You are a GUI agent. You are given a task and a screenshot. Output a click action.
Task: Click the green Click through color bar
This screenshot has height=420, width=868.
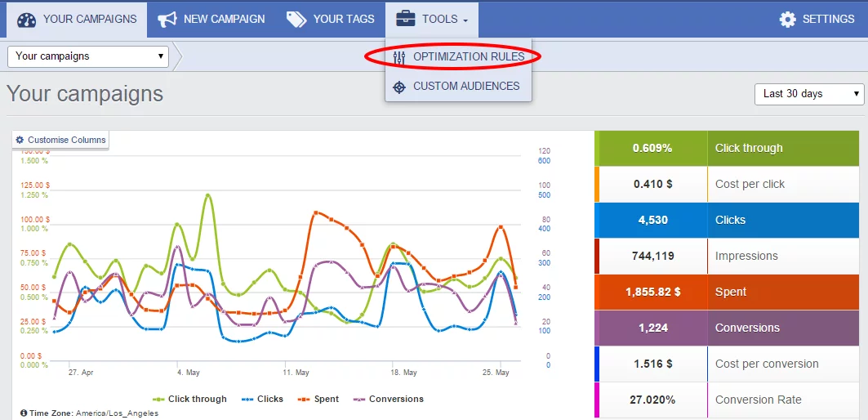597,149
